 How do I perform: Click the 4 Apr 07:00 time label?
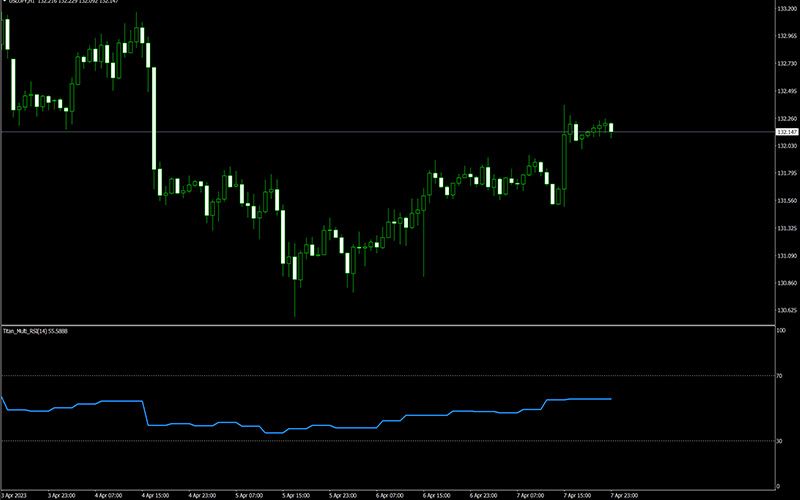click(109, 495)
